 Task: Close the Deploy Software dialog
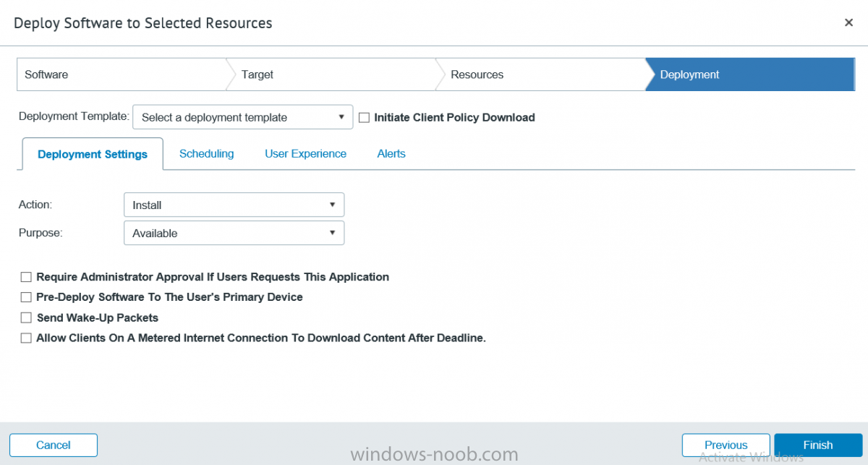[x=848, y=22]
